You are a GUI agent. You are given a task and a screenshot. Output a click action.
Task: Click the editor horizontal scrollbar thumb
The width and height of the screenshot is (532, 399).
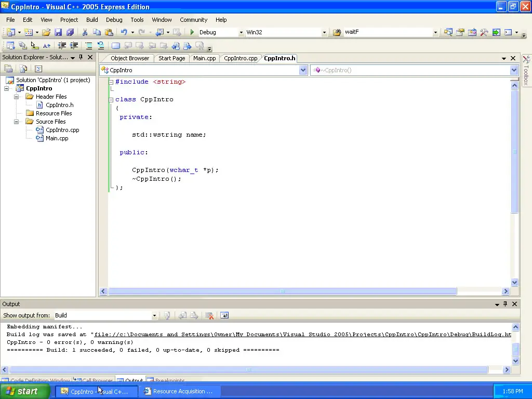point(282,291)
